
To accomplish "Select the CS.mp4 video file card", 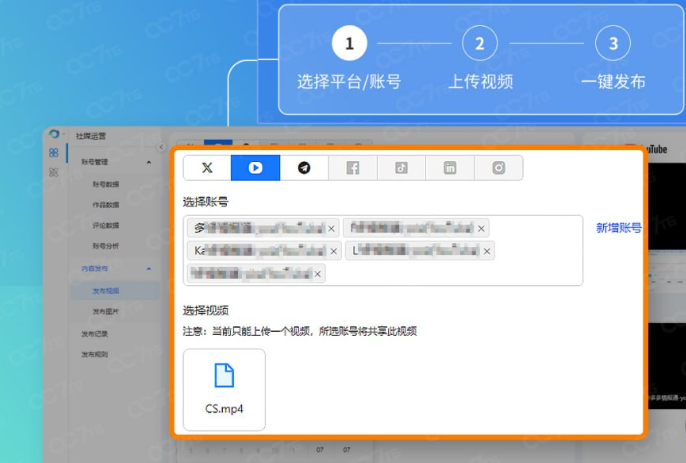I will click(224, 389).
